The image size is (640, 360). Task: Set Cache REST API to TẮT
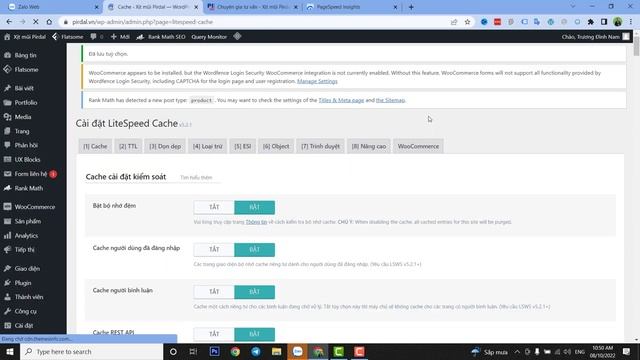tap(214, 334)
